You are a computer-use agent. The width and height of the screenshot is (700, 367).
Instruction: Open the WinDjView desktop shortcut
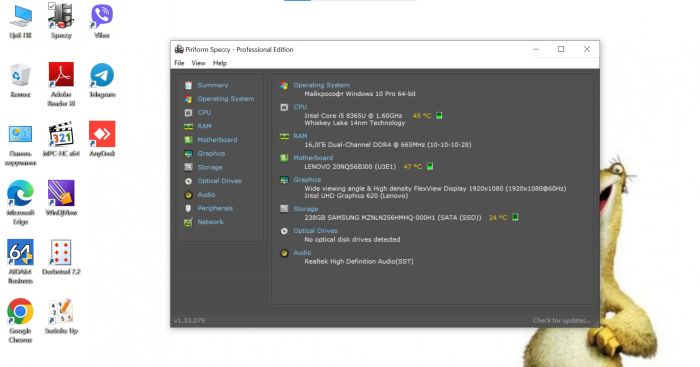coord(61,198)
